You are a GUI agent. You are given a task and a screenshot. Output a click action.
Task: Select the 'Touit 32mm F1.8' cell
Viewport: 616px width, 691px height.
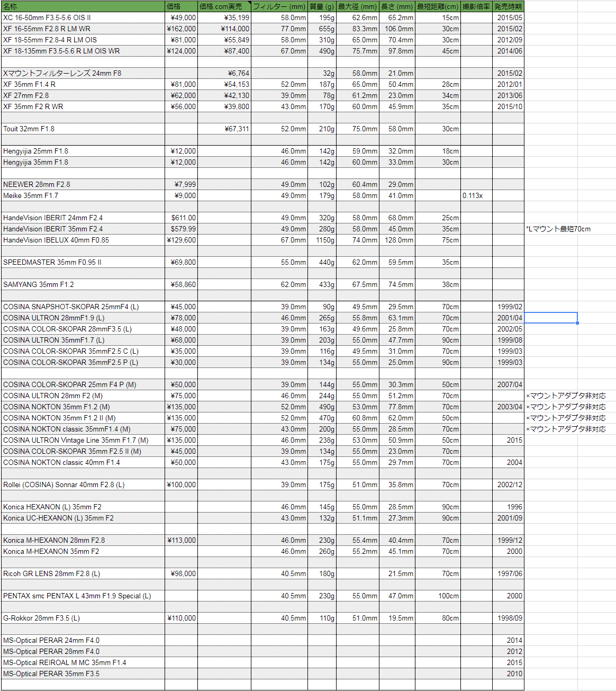click(83, 129)
